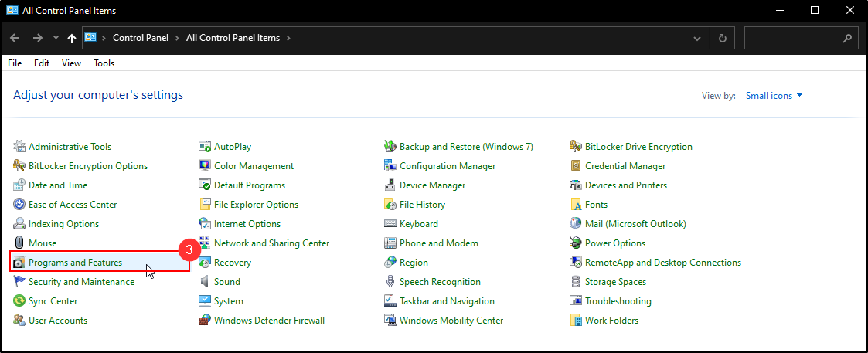Expand the address bar history dropdown
868x353 pixels.
tap(697, 38)
